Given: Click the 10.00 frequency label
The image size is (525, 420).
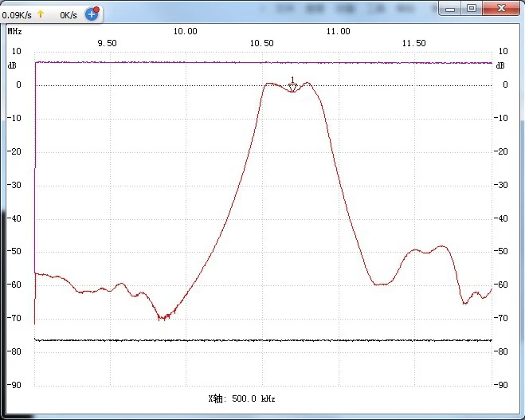Looking at the screenshot, I should tap(185, 32).
